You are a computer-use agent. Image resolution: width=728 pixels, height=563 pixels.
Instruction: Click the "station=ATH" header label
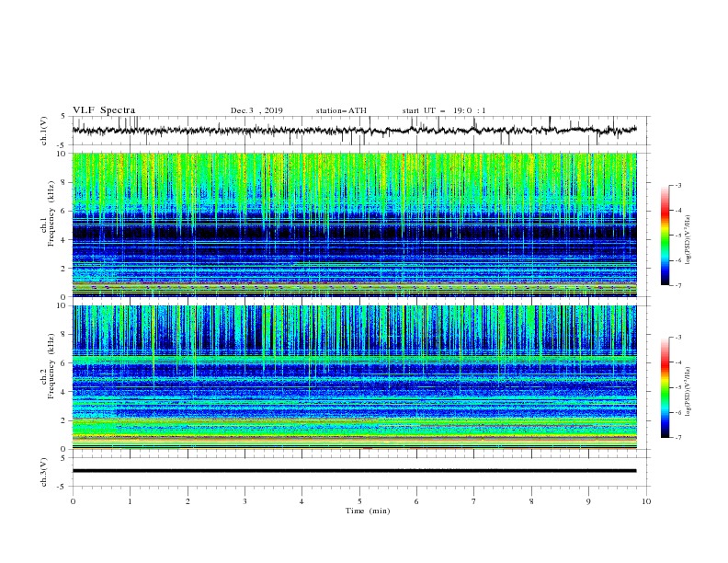click(341, 110)
